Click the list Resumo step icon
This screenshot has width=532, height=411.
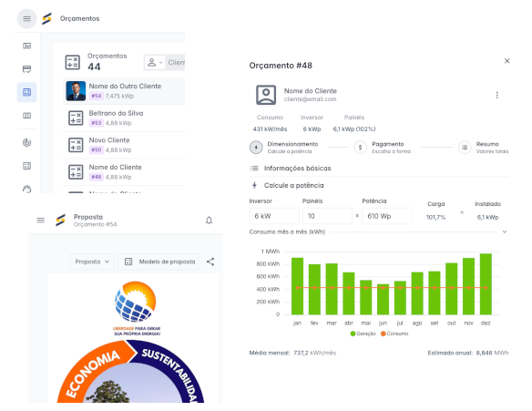click(x=465, y=148)
